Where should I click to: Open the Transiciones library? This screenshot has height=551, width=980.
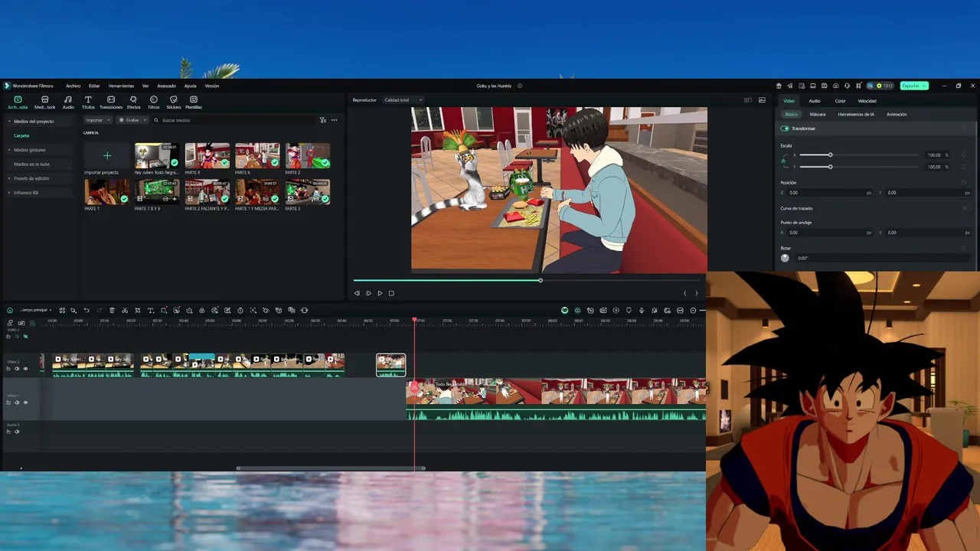(x=111, y=103)
